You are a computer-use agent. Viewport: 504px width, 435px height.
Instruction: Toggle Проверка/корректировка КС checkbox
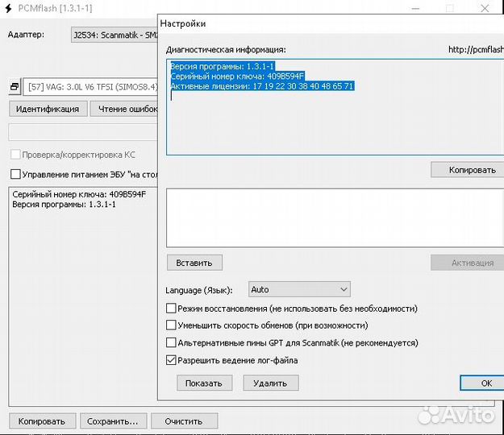(15, 155)
